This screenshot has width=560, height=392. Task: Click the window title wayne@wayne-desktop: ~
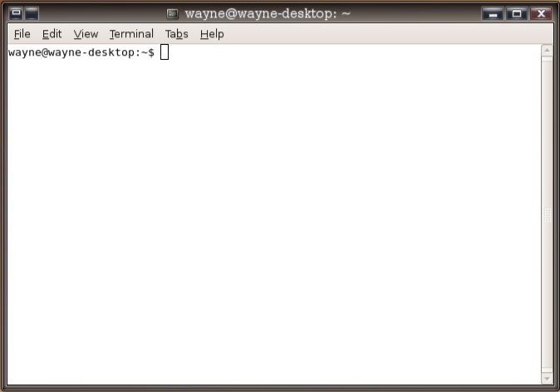268,14
